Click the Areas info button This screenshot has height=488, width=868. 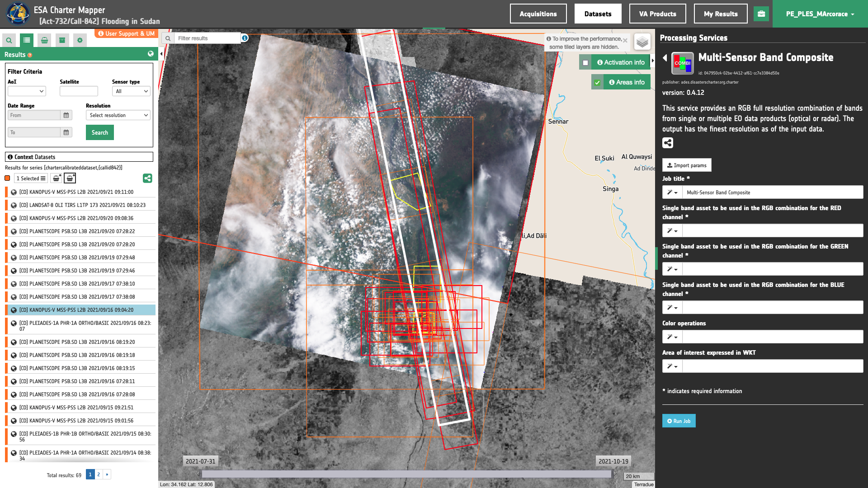pos(627,83)
